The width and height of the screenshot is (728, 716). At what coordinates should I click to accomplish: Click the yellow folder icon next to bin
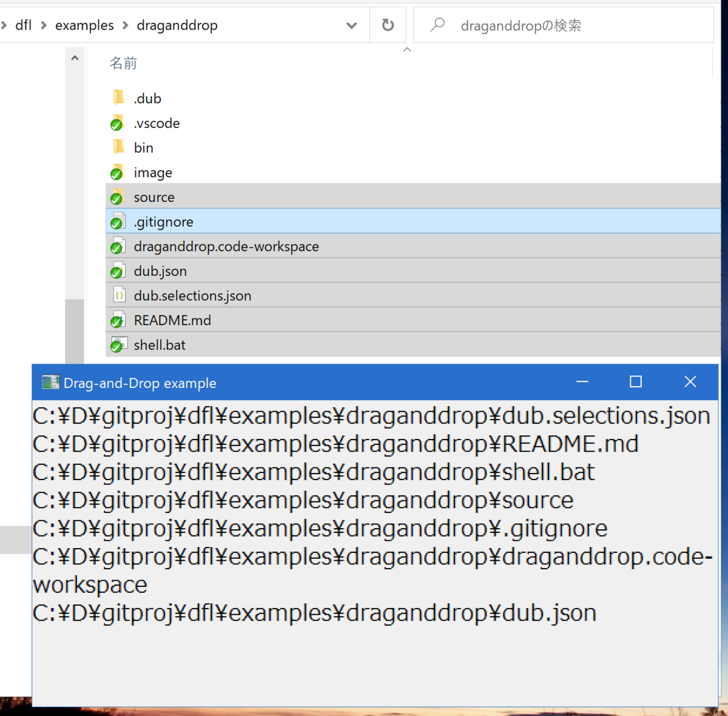[x=119, y=147]
